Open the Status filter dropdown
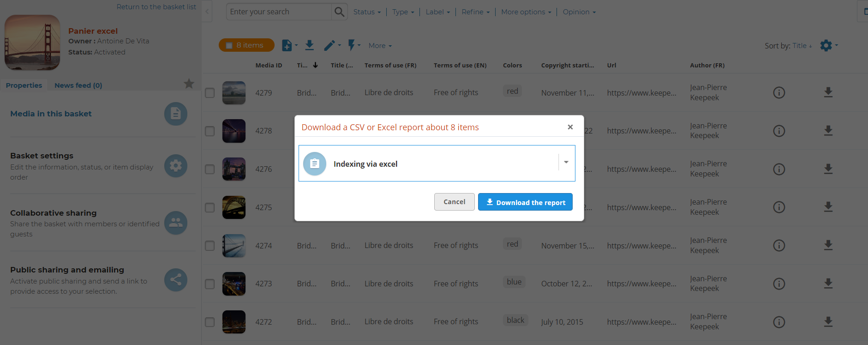Viewport: 868px width, 345px height. pyautogui.click(x=367, y=12)
